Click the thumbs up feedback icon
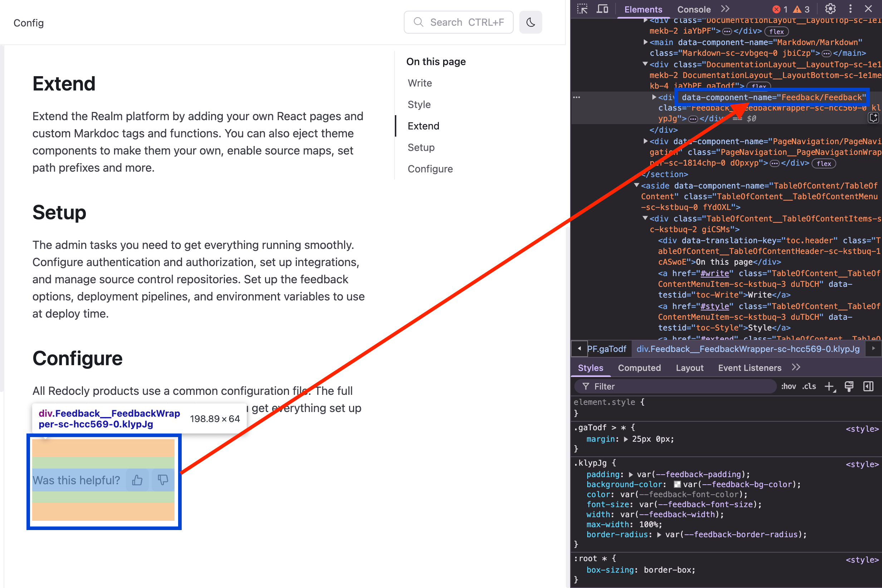This screenshot has width=882, height=588. [137, 480]
